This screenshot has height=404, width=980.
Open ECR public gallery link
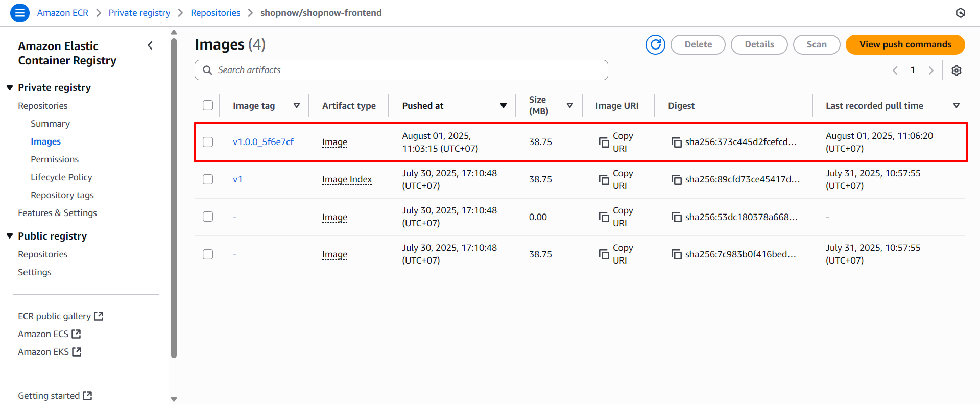pyautogui.click(x=54, y=316)
